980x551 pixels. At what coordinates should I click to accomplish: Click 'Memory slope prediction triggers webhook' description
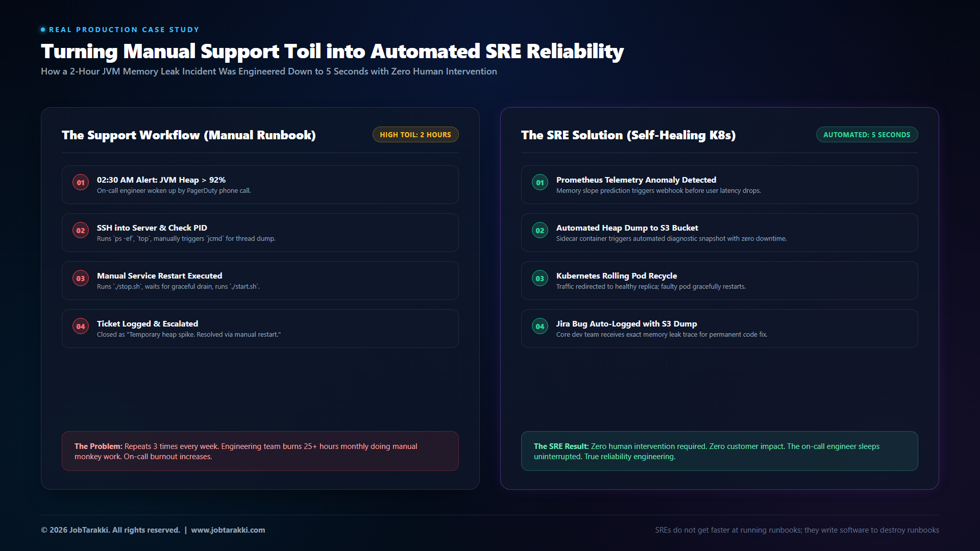click(658, 191)
